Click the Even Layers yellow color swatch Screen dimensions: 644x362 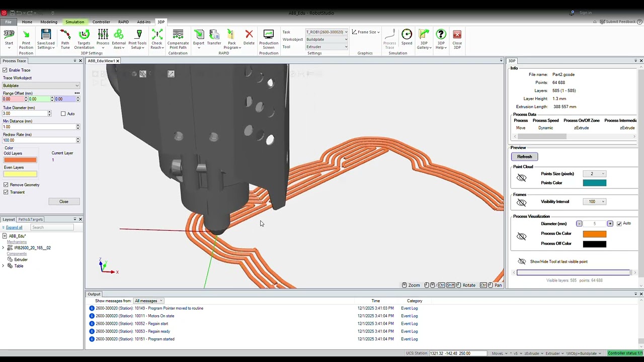20,174
